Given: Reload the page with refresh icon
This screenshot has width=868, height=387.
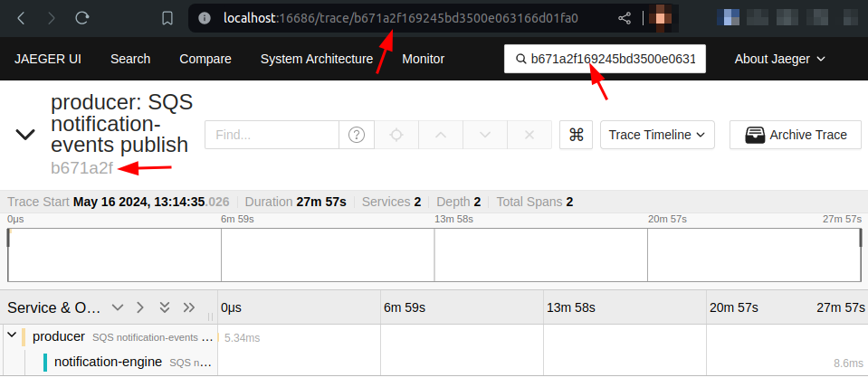Looking at the screenshot, I should click(x=82, y=19).
